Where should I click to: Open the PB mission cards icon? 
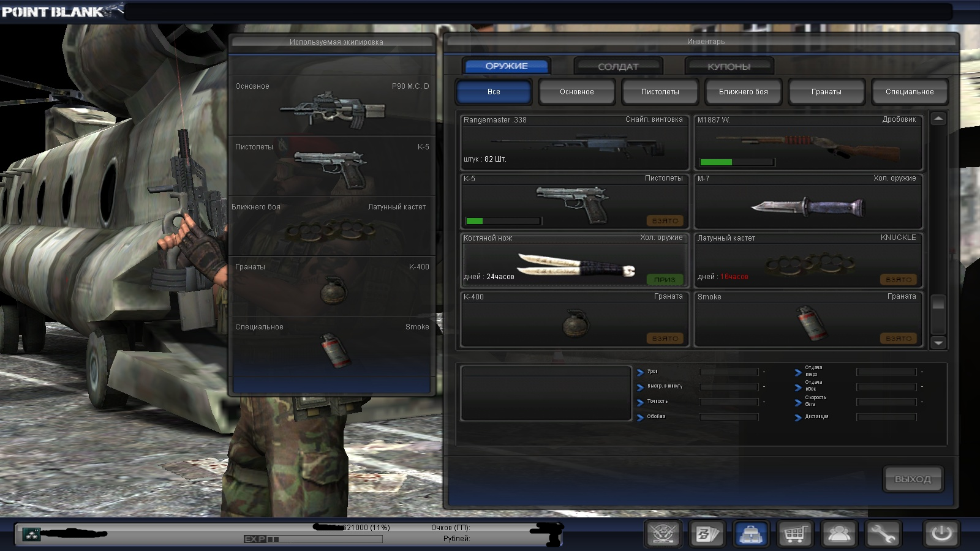706,534
